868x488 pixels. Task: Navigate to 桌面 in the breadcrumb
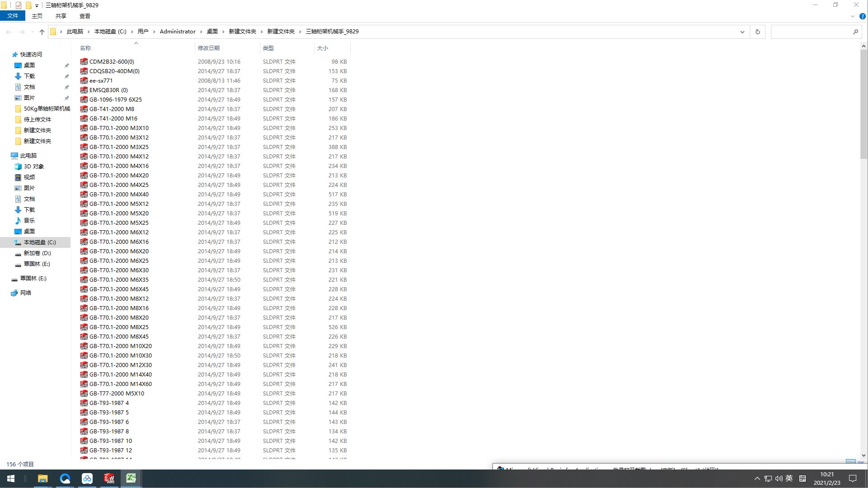coord(212,32)
